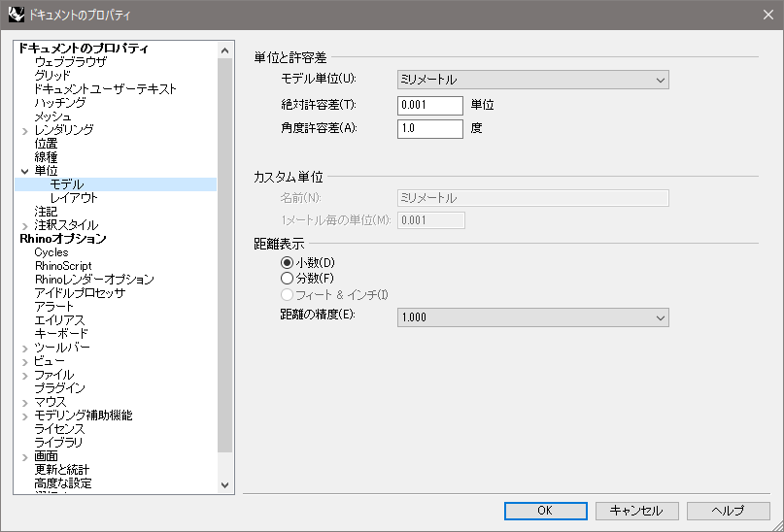The image size is (784, 532).
Task: Click the OK button
Action: [545, 511]
